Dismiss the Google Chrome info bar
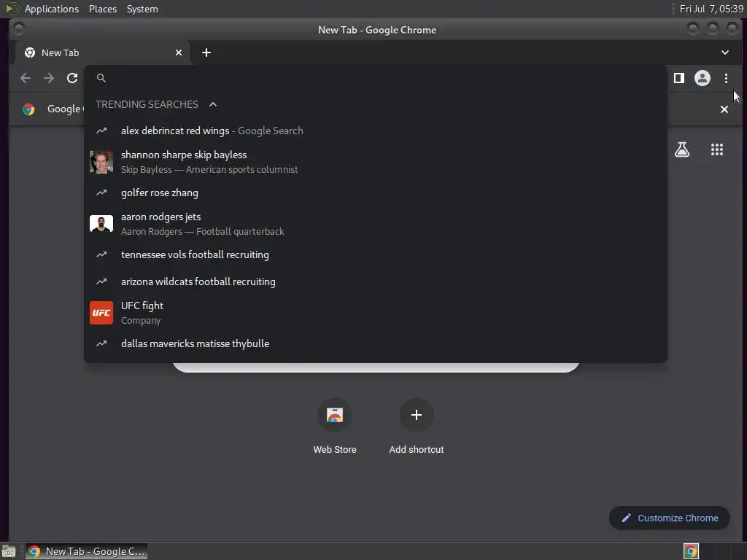 [x=724, y=109]
